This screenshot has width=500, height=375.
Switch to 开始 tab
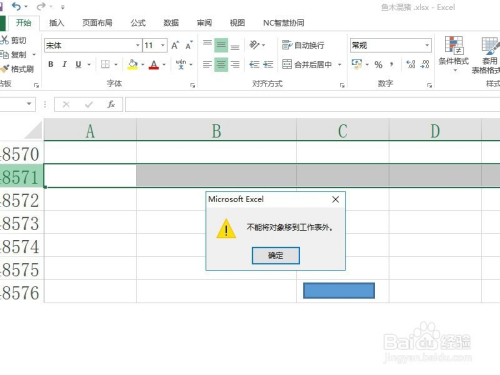click(24, 23)
